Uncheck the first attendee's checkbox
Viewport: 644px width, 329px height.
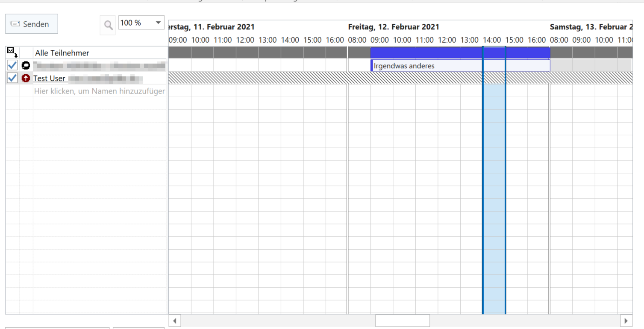(x=12, y=65)
